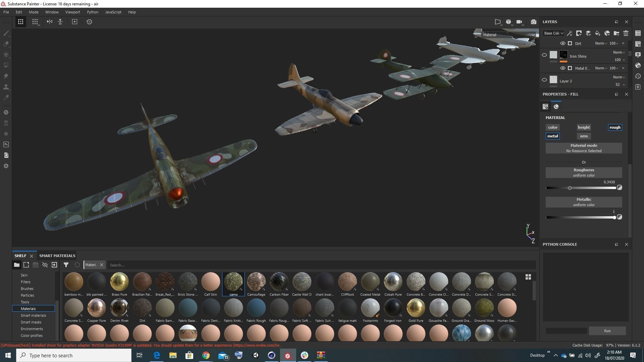The height and width of the screenshot is (362, 644).
Task: Select the Gold Pure material thumbnail
Action: click(x=416, y=308)
